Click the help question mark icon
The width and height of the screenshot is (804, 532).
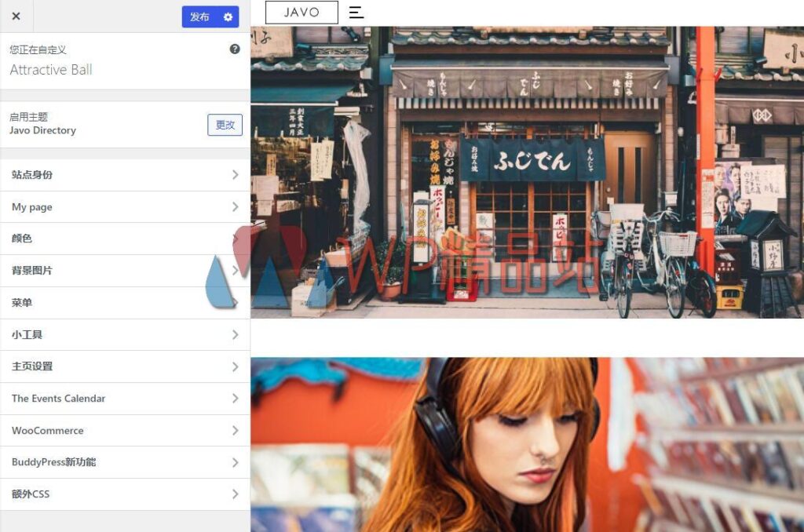pos(234,49)
